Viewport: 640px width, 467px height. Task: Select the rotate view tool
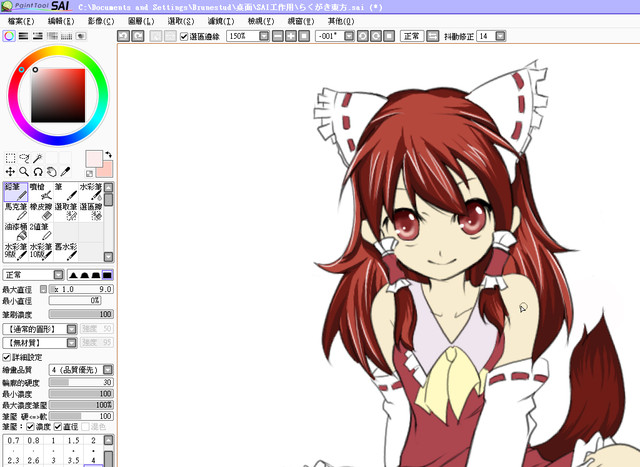coord(38,172)
